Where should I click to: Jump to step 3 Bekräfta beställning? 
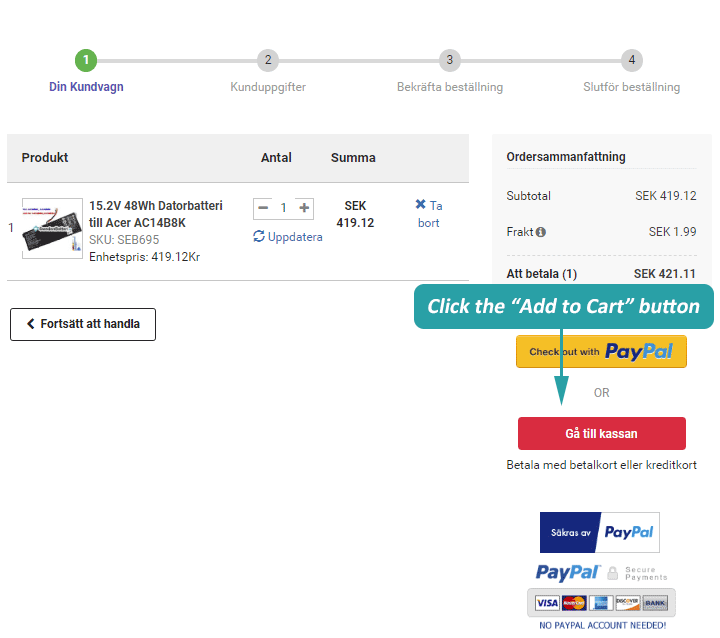pyautogui.click(x=450, y=61)
